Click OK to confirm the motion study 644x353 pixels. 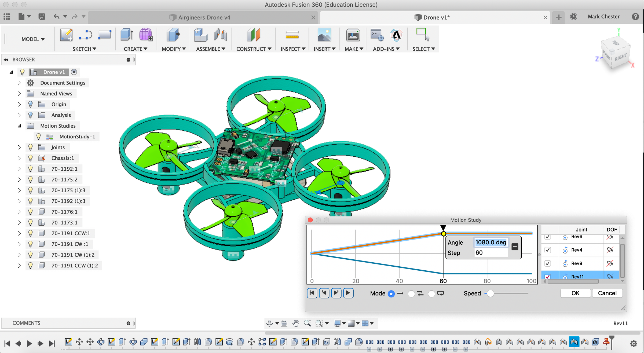[575, 293]
